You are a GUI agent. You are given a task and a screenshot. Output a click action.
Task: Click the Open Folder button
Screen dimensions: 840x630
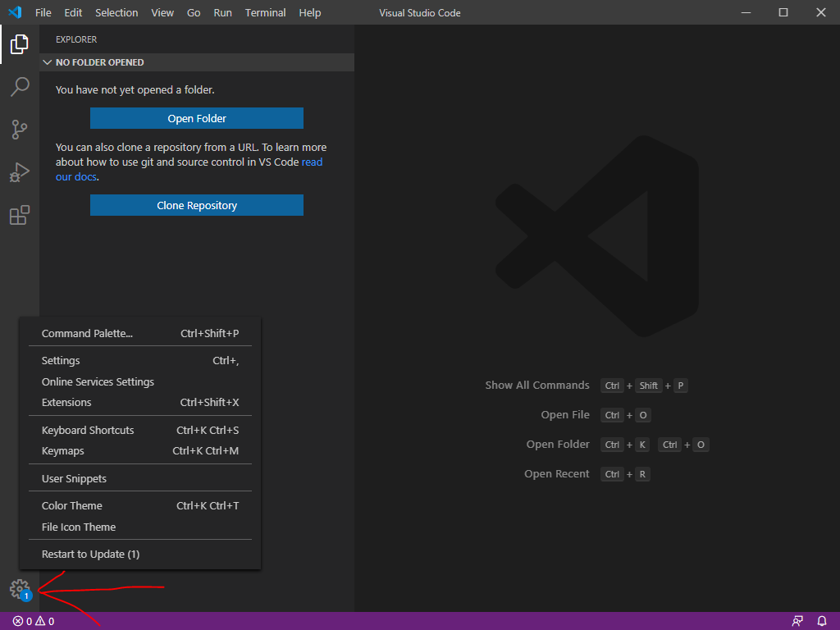pyautogui.click(x=197, y=118)
